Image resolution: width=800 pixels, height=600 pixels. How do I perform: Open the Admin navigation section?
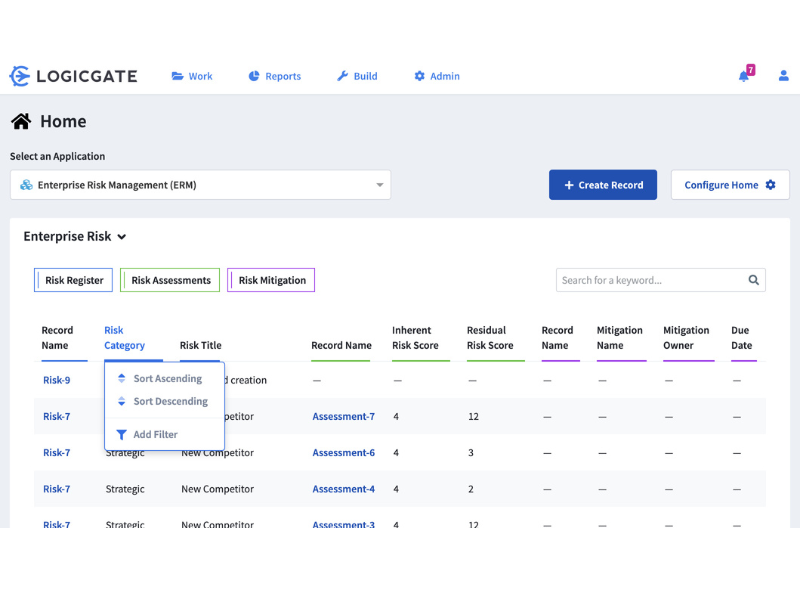[x=436, y=75]
